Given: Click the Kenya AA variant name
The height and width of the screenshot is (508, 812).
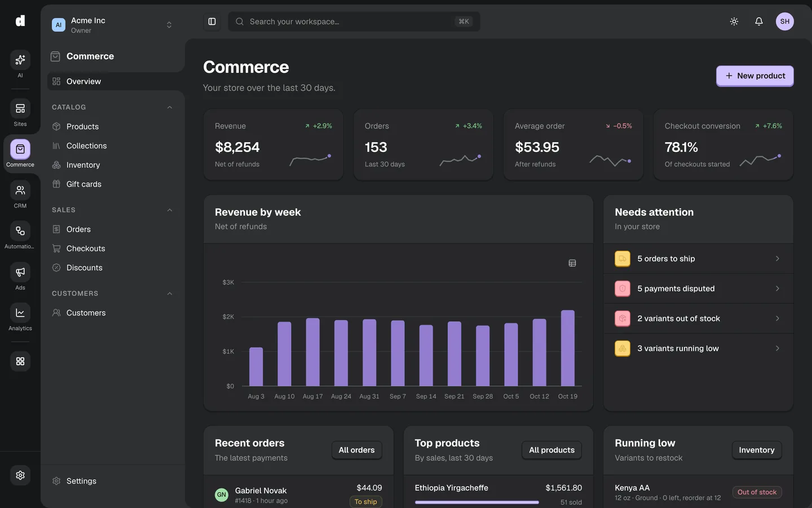Looking at the screenshot, I should (632, 488).
